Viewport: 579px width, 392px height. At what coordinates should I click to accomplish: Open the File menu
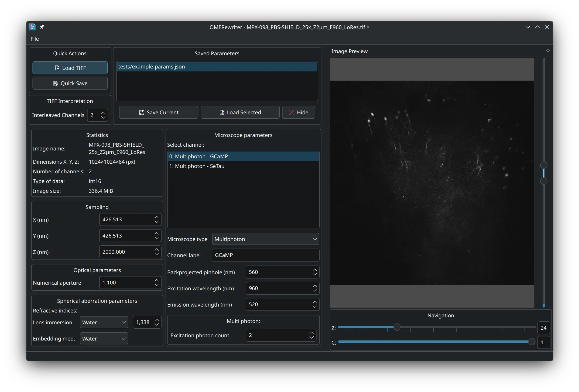point(35,39)
